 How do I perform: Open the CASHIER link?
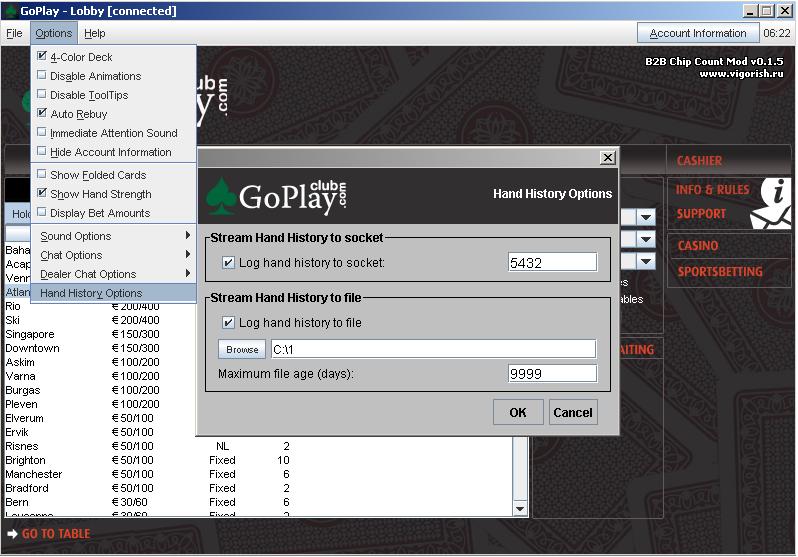click(x=699, y=161)
